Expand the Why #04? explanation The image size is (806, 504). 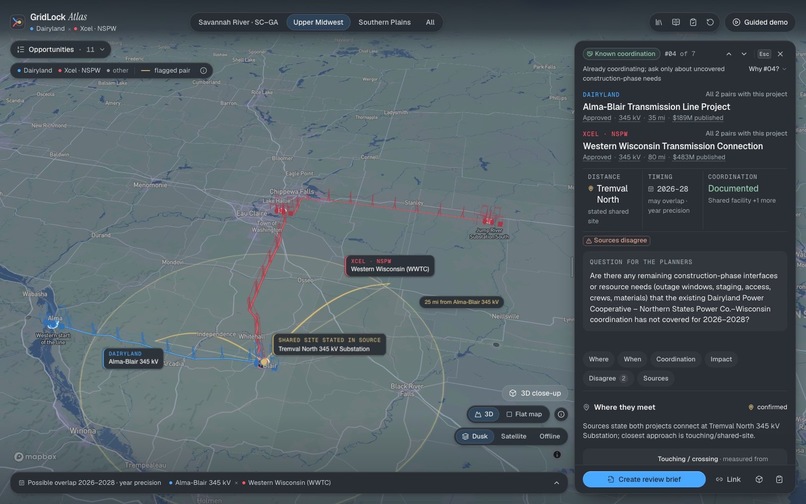(767, 69)
